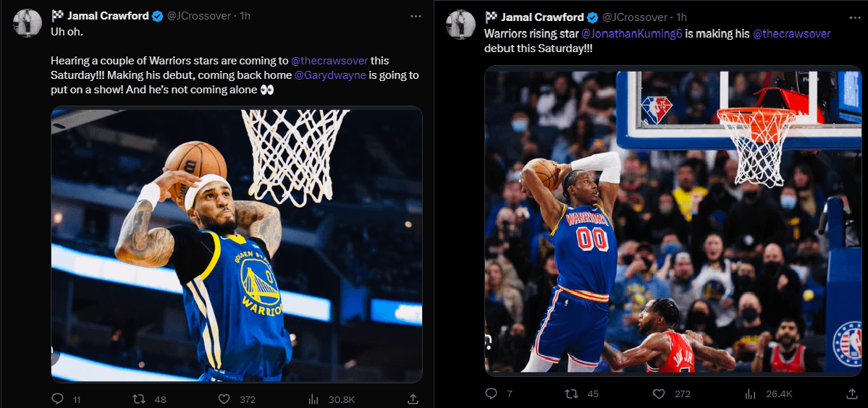The image size is (868, 408).
Task: Share the left tweet via share icon
Action: point(413,399)
